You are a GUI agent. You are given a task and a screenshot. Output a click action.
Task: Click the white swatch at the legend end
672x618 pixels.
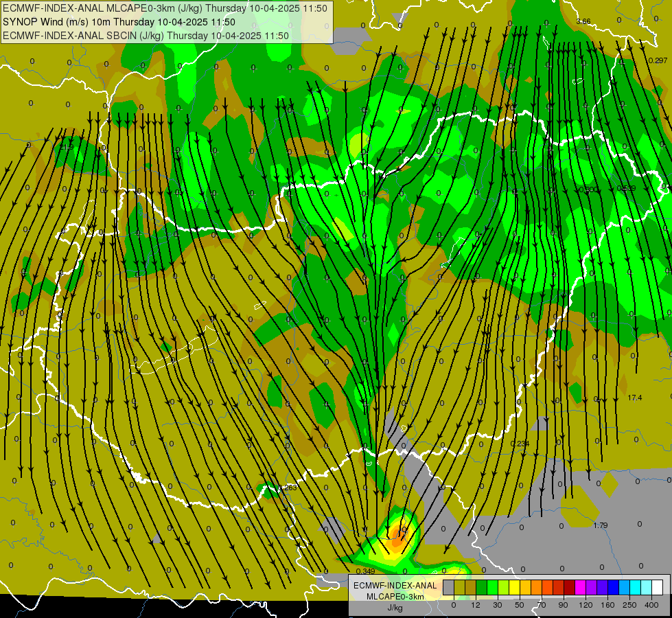click(658, 587)
